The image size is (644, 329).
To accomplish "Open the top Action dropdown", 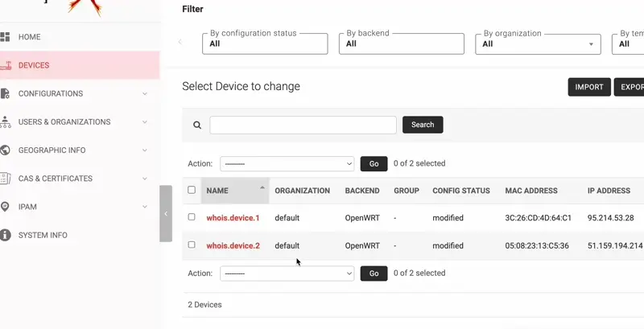I will (x=287, y=163).
